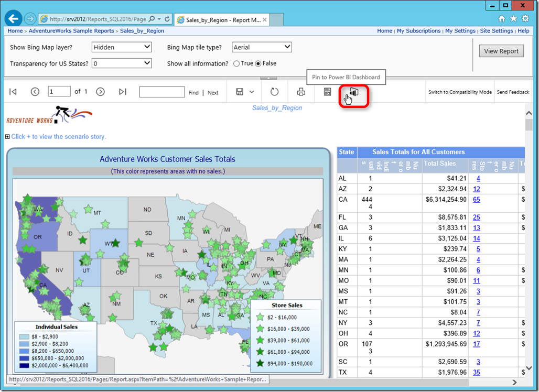Screen dimensions: 539x392
Task: Open export format dropdown arrow
Action: pyautogui.click(x=252, y=92)
